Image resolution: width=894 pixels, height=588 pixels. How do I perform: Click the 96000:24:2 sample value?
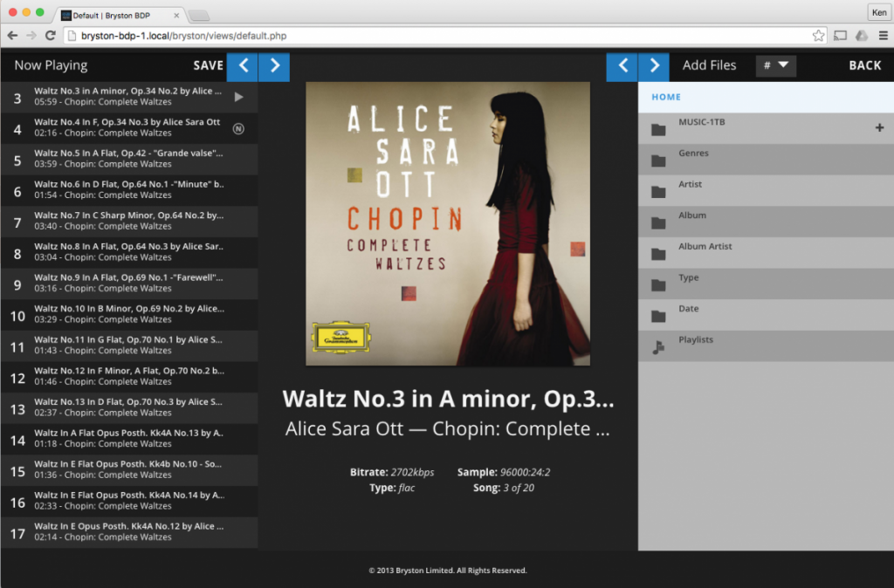525,472
